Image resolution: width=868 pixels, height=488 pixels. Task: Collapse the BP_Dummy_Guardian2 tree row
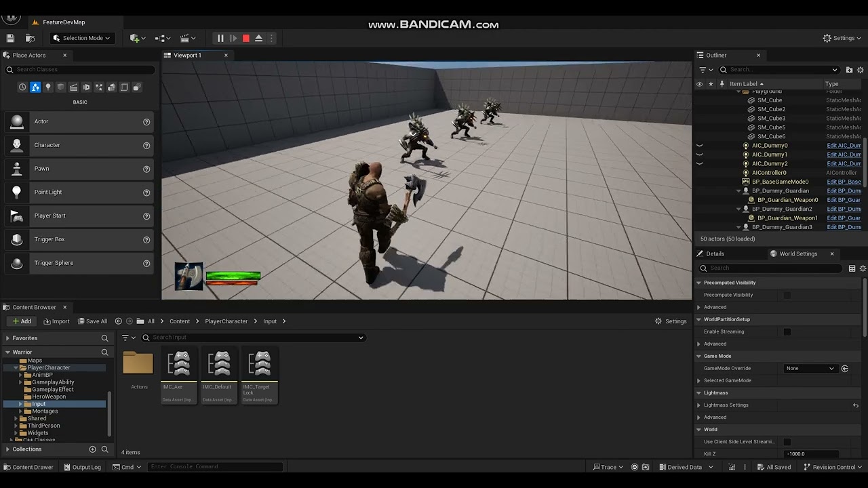[x=738, y=209]
